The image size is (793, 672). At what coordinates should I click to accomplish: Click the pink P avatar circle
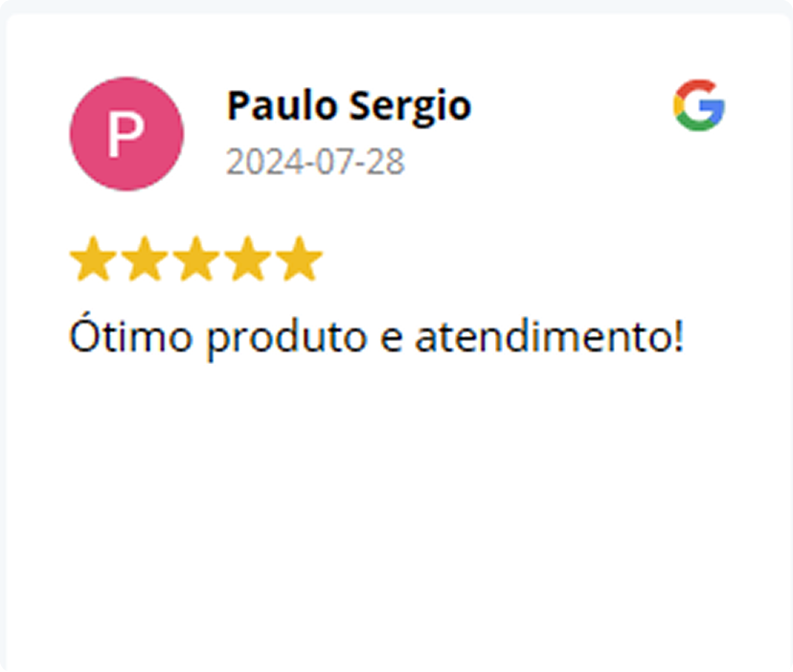tap(126, 134)
